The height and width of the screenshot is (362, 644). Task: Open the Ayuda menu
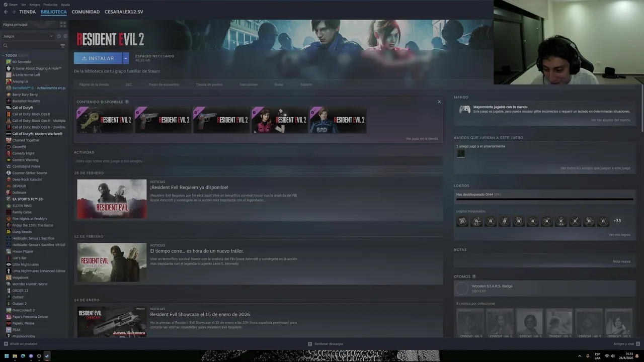(65, 5)
